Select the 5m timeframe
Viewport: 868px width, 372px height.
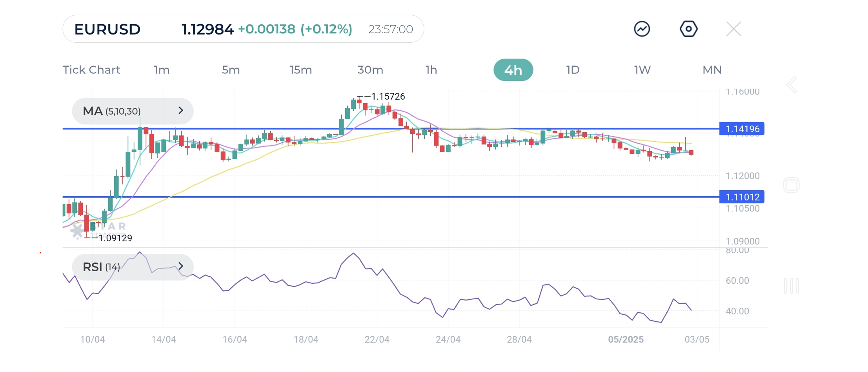coord(231,70)
